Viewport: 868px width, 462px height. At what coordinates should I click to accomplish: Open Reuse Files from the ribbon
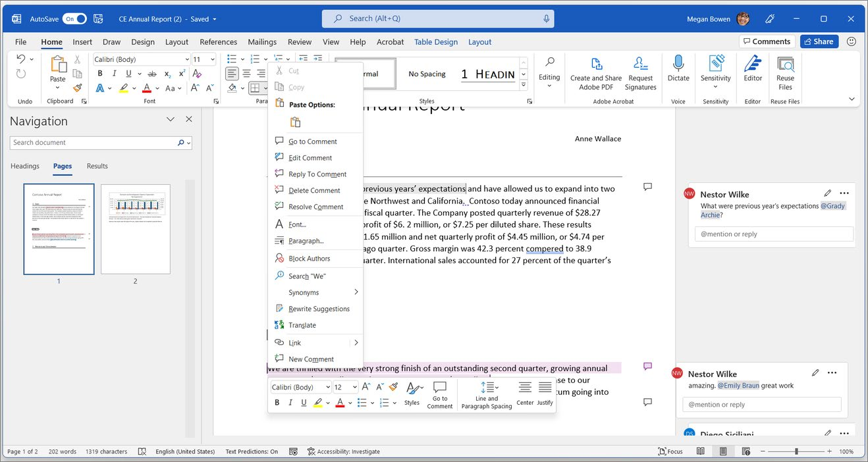[x=785, y=72]
